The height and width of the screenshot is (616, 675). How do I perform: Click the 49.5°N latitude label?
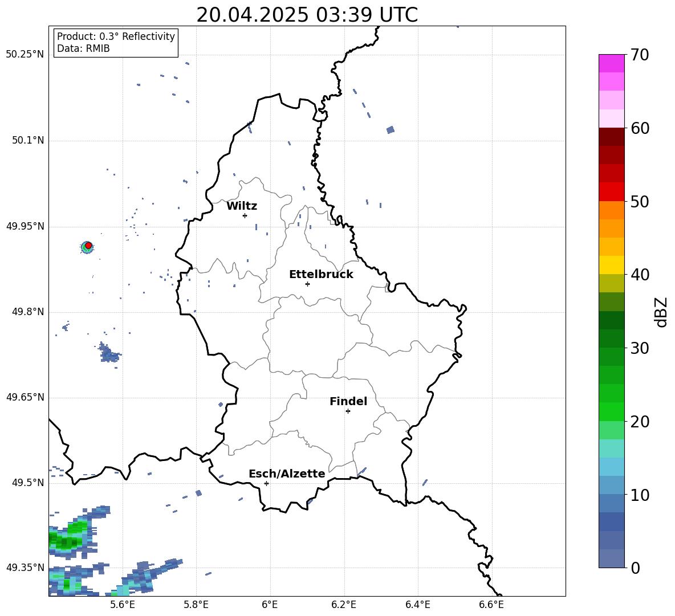(28, 483)
